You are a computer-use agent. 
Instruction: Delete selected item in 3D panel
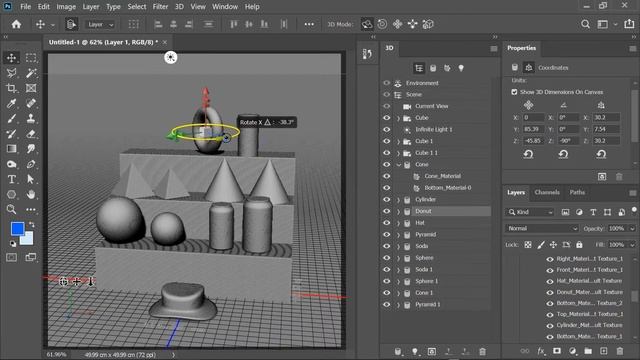tap(482, 351)
